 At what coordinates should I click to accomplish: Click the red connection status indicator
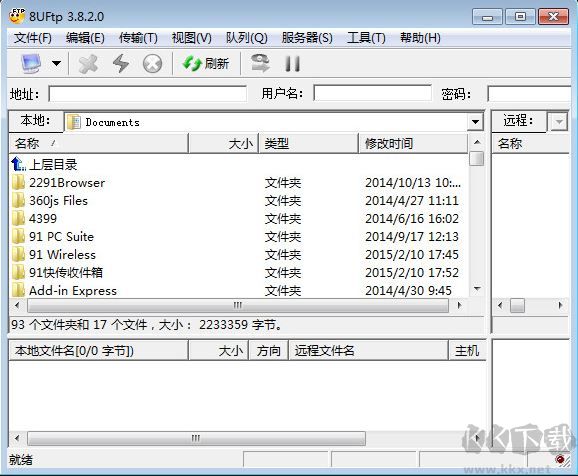560,459
